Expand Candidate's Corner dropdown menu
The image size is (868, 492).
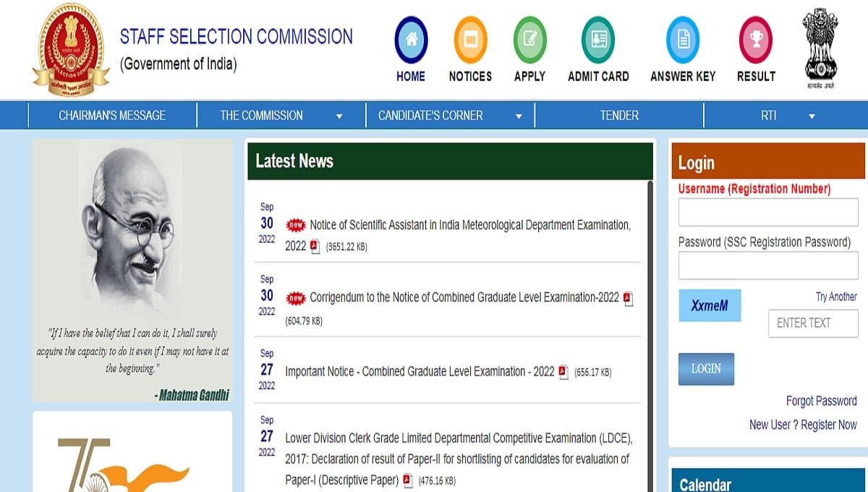[x=449, y=116]
